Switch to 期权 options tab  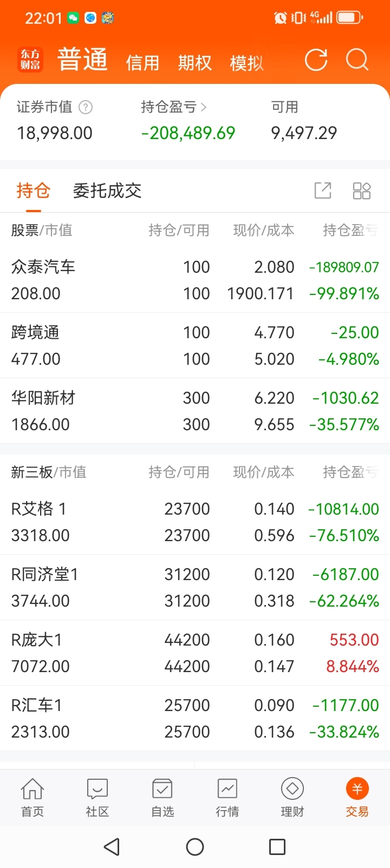(x=194, y=63)
